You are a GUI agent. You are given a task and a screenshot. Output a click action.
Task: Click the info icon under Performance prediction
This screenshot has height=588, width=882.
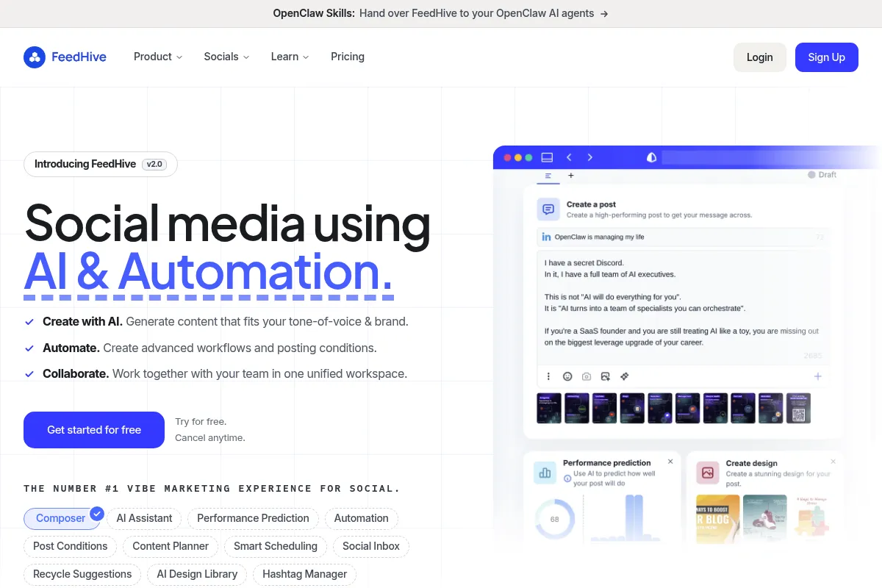[x=567, y=478]
